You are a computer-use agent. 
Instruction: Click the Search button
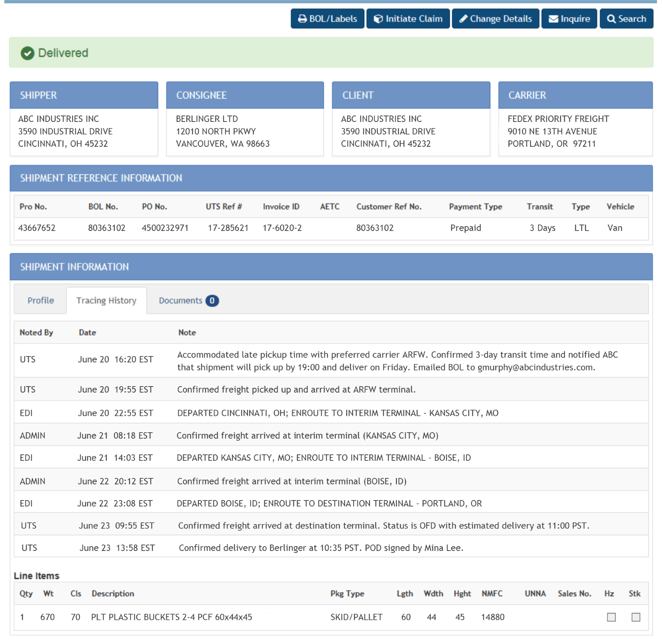[626, 18]
